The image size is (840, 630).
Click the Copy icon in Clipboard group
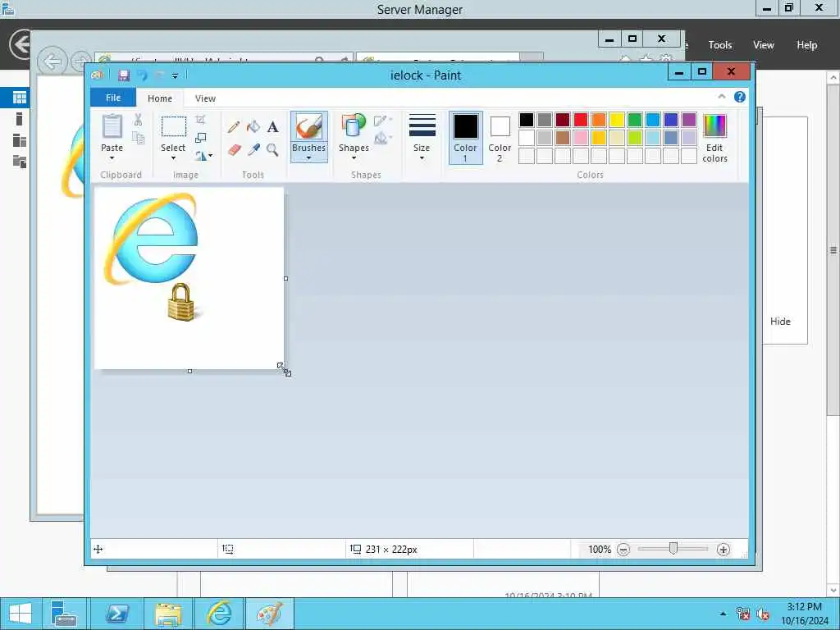tap(138, 138)
